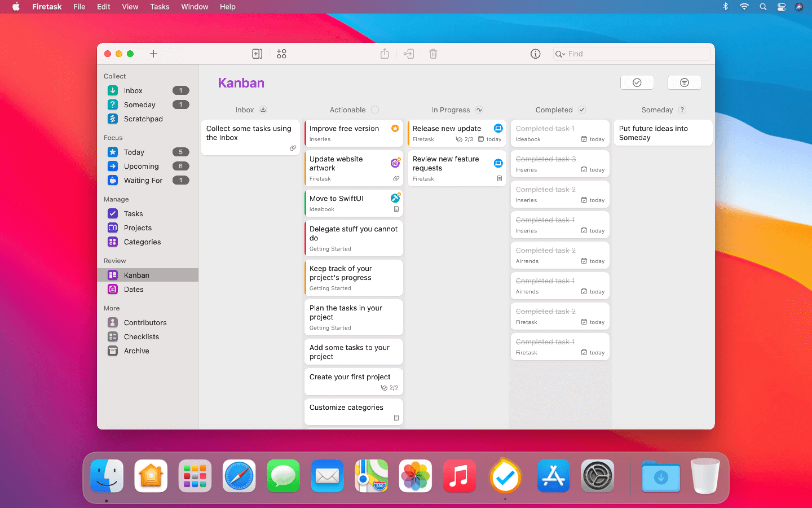The image size is (812, 508).
Task: Open task details via the info toolbar icon
Action: (x=535, y=54)
